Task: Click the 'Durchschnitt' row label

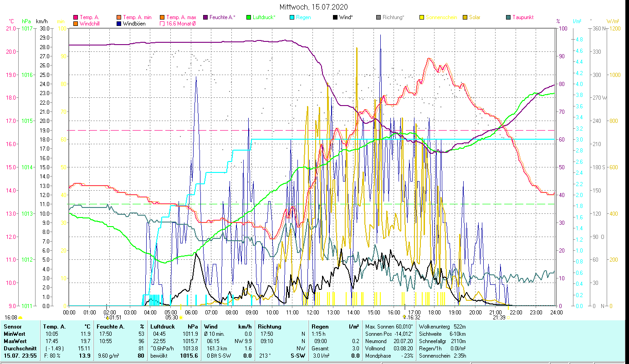Action: click(x=19, y=348)
